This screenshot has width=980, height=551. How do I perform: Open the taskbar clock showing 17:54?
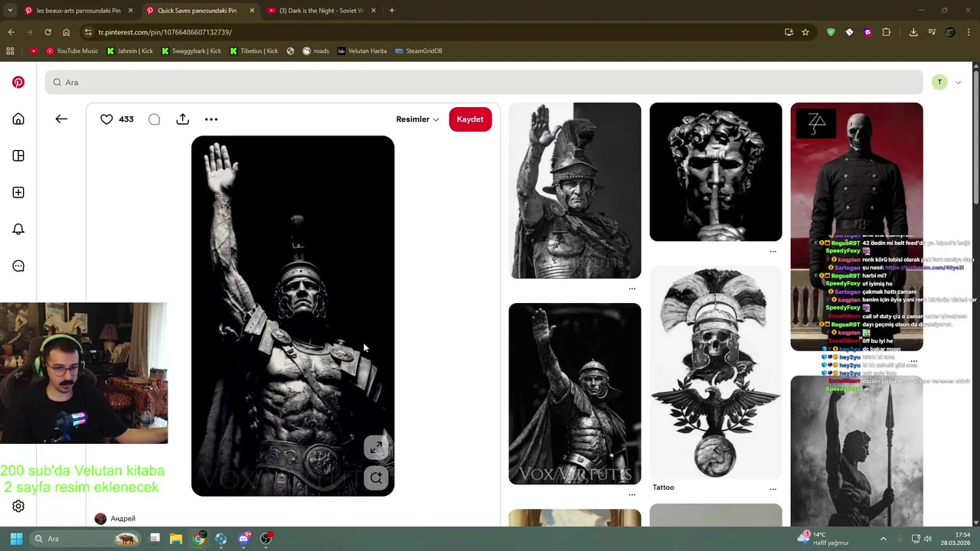(955, 539)
